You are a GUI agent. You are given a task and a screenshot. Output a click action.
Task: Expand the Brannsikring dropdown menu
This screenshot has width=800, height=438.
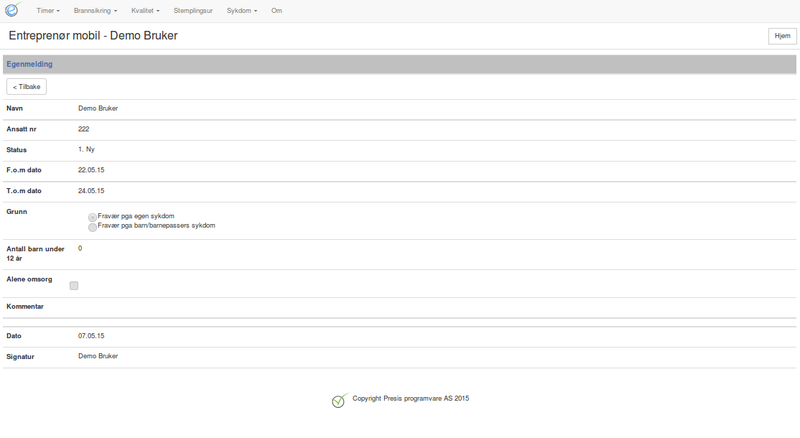point(96,10)
